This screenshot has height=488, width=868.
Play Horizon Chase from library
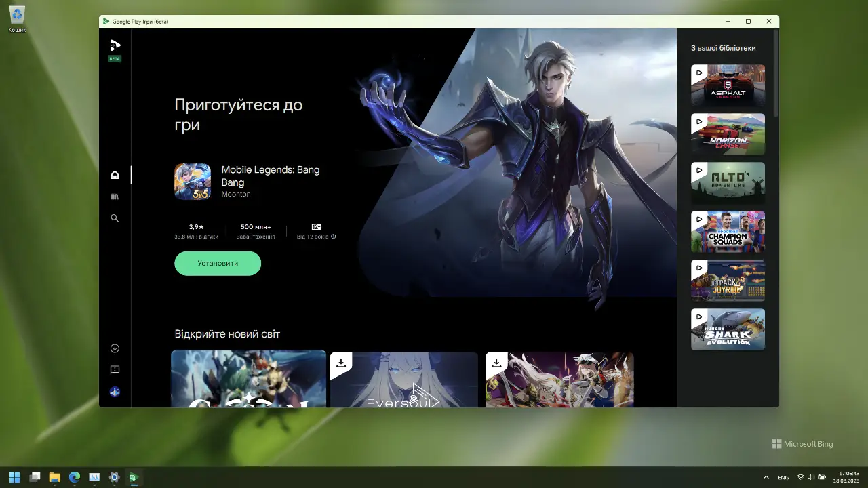tap(728, 134)
